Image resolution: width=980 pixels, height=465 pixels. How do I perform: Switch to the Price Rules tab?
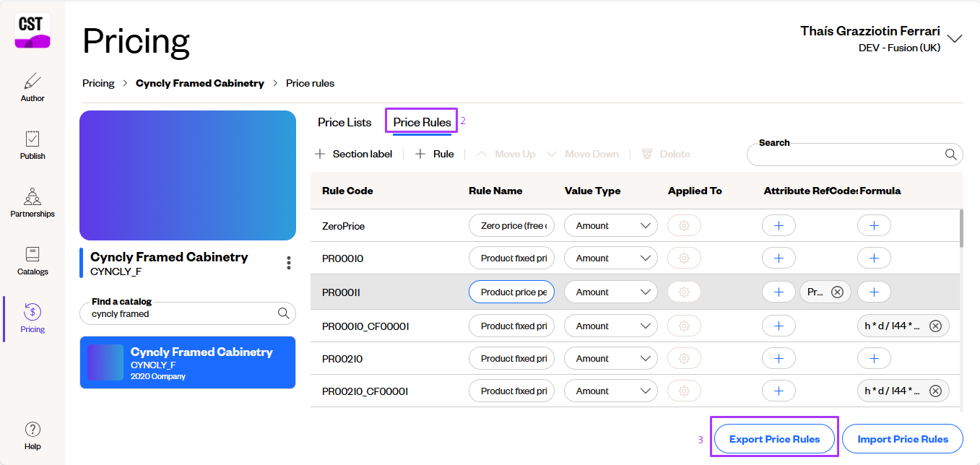tap(422, 122)
